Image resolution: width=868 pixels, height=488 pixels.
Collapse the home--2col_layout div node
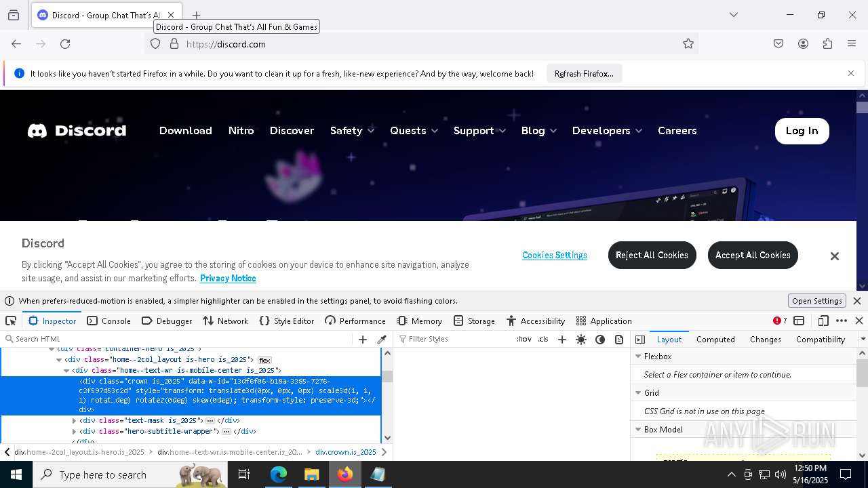click(59, 360)
